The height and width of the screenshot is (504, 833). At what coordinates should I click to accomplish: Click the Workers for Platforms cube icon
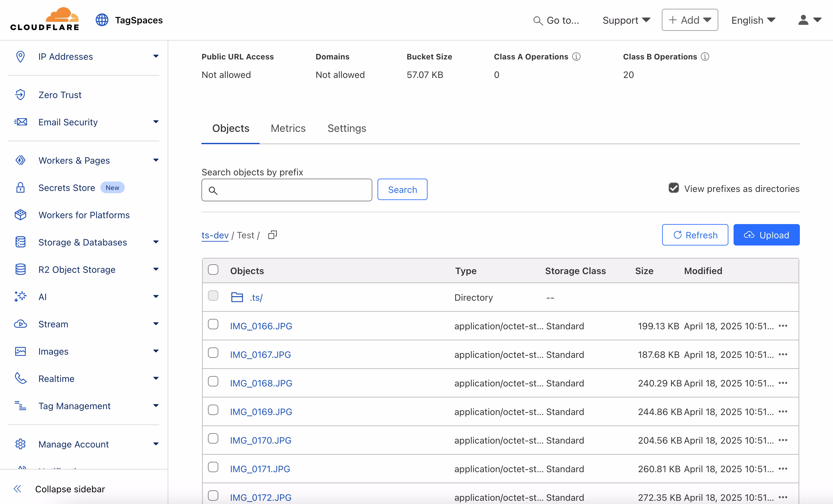20,215
